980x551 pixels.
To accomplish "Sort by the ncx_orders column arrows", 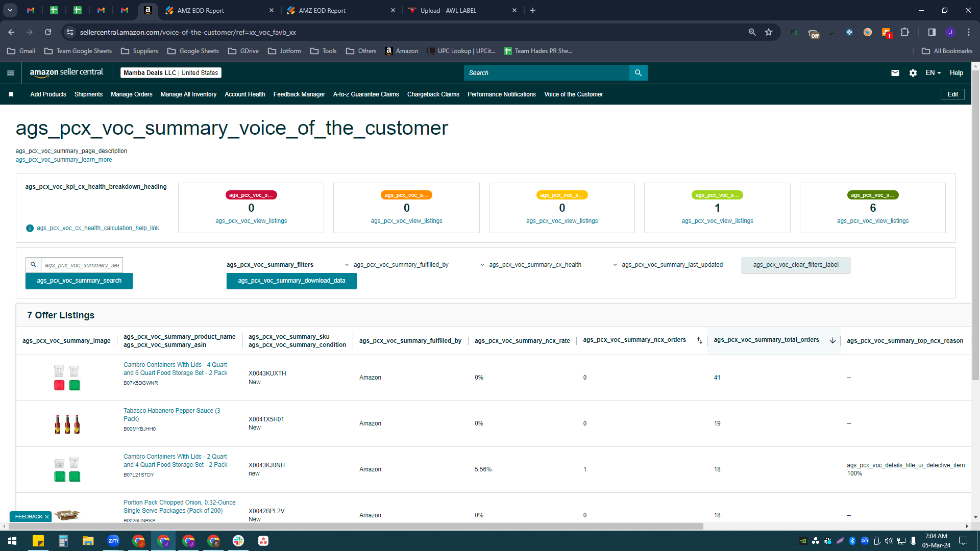I will tap(699, 341).
